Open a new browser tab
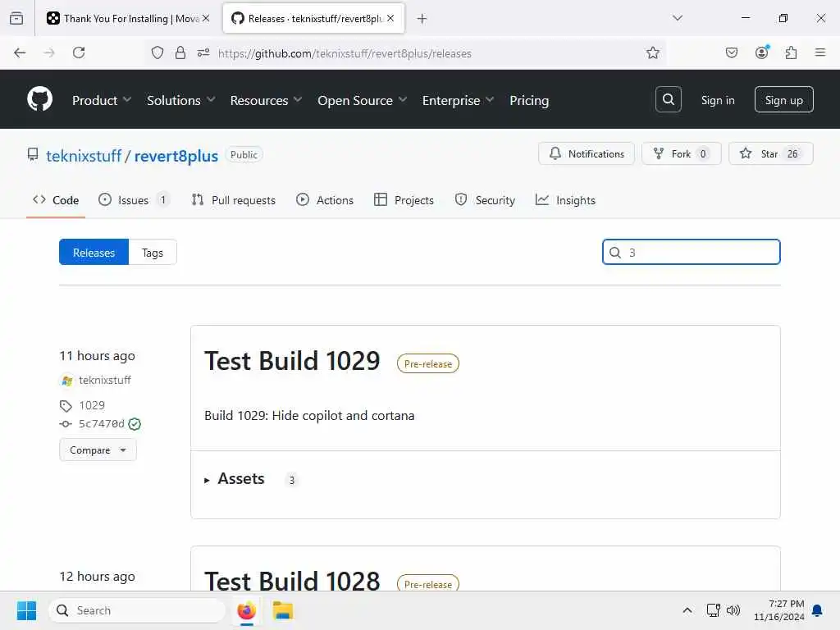 point(422,18)
